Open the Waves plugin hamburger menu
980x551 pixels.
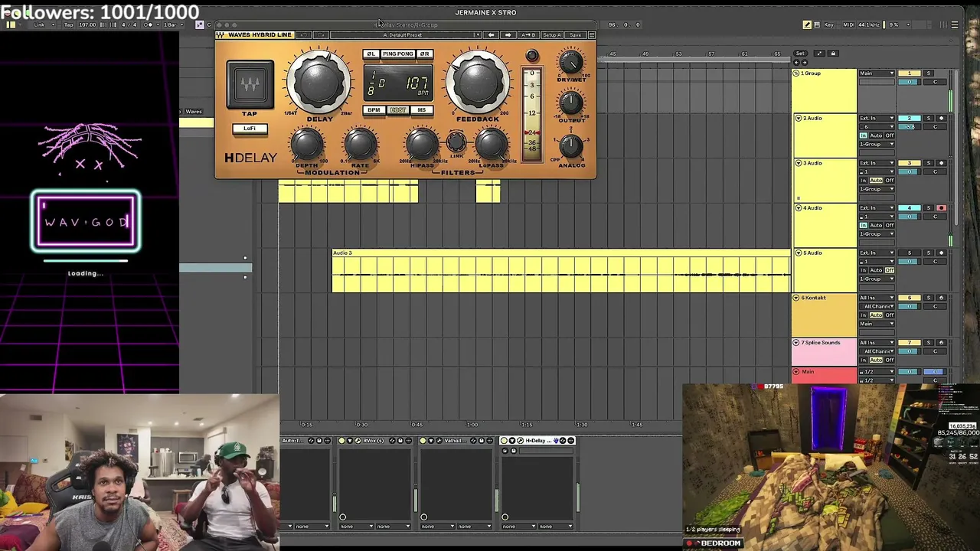tap(592, 35)
